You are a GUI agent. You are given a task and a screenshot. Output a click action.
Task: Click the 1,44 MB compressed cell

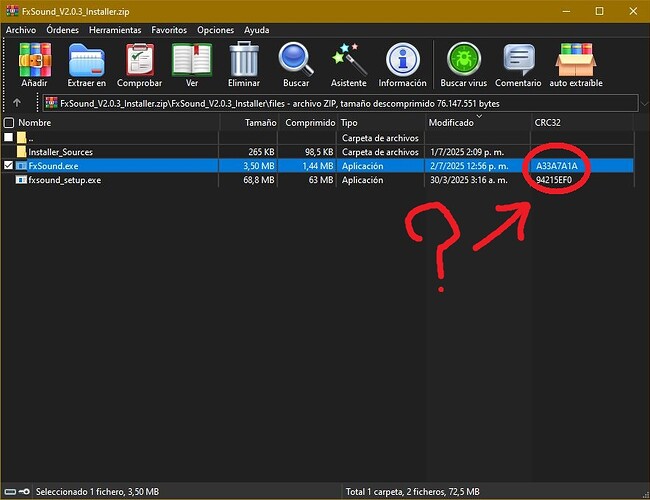click(x=318, y=166)
